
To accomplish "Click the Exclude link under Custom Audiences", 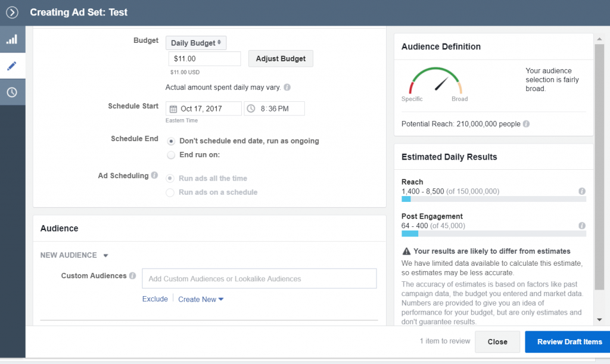I will [155, 298].
